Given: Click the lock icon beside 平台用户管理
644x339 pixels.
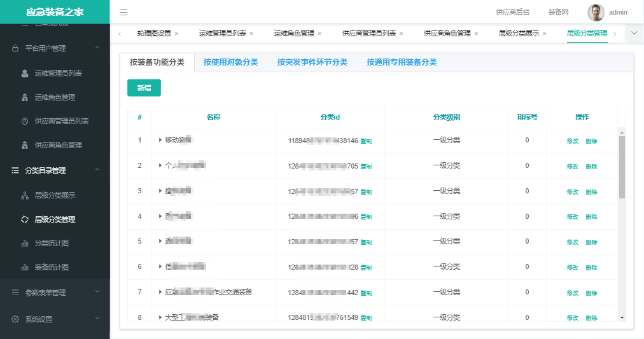Looking at the screenshot, I should coord(15,48).
